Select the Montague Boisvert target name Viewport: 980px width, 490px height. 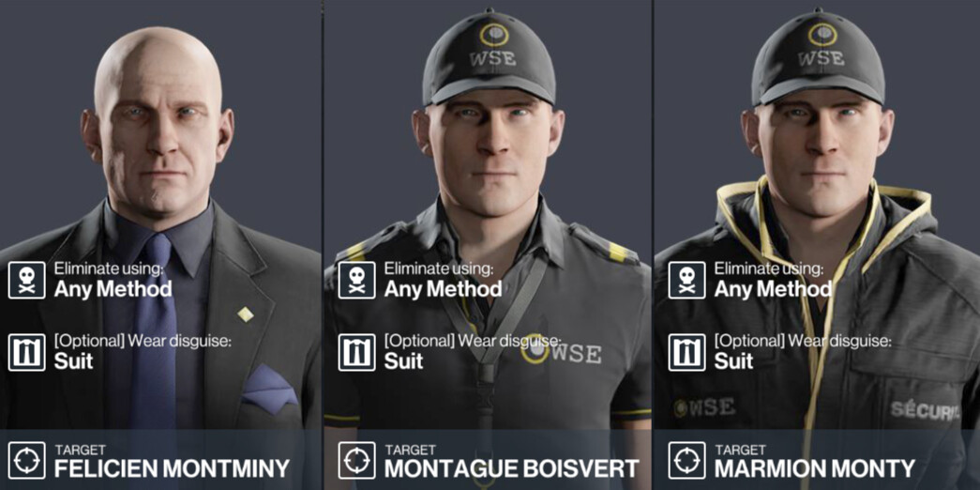[511, 468]
